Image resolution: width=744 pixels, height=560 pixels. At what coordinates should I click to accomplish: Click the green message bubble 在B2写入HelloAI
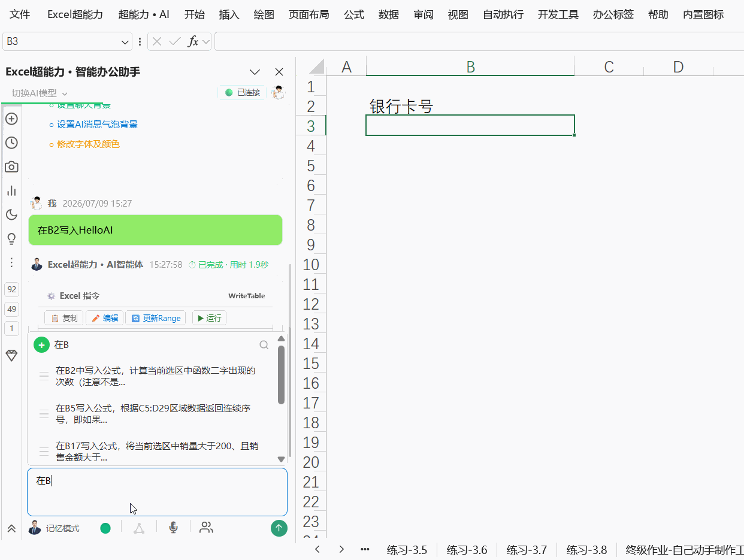155,230
